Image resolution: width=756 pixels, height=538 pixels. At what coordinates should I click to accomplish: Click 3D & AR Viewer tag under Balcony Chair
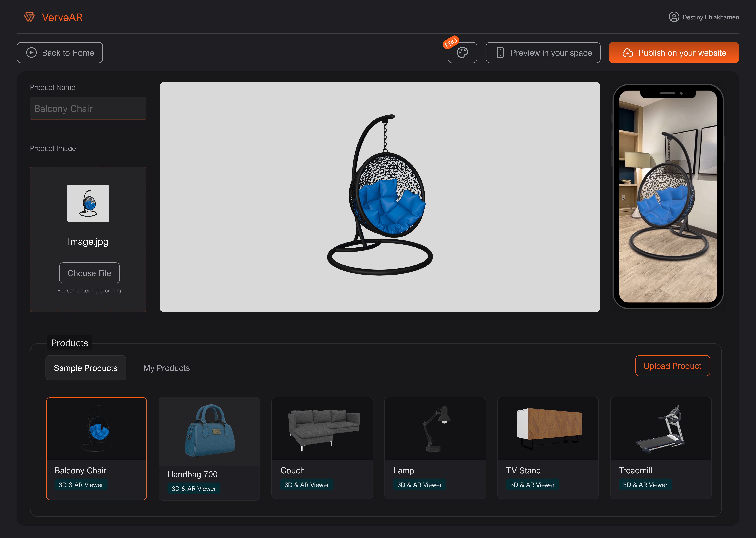tap(81, 485)
